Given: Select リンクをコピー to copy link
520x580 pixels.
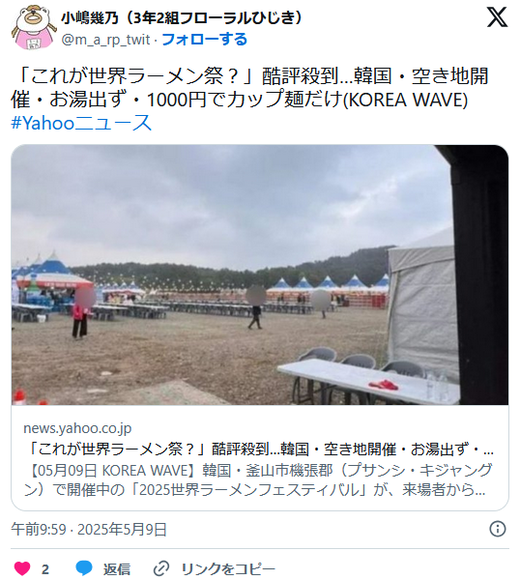Looking at the screenshot, I should (228, 569).
